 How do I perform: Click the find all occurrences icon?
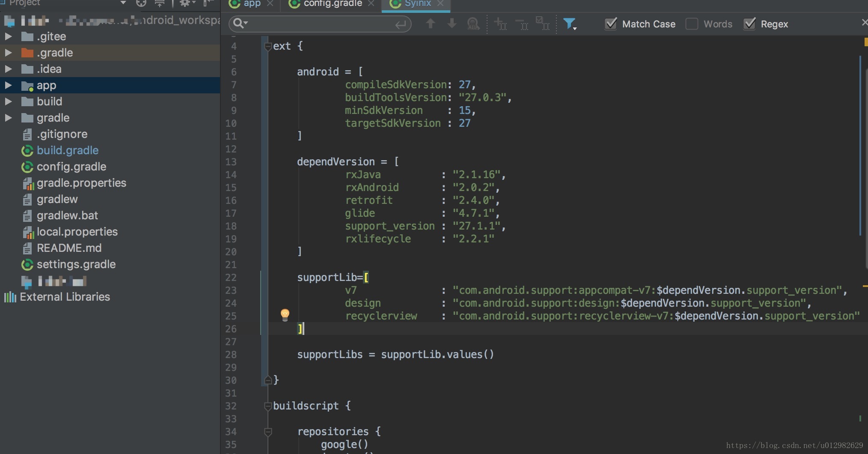point(473,24)
